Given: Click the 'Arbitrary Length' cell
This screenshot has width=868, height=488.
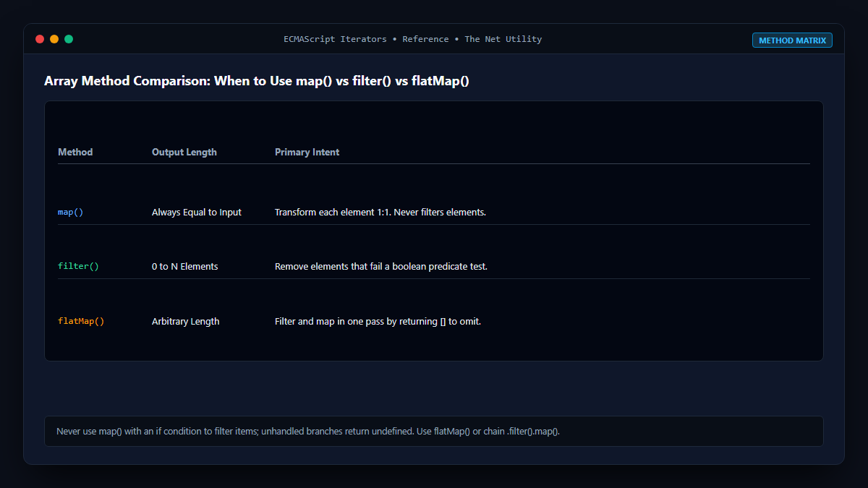Looking at the screenshot, I should point(186,322).
